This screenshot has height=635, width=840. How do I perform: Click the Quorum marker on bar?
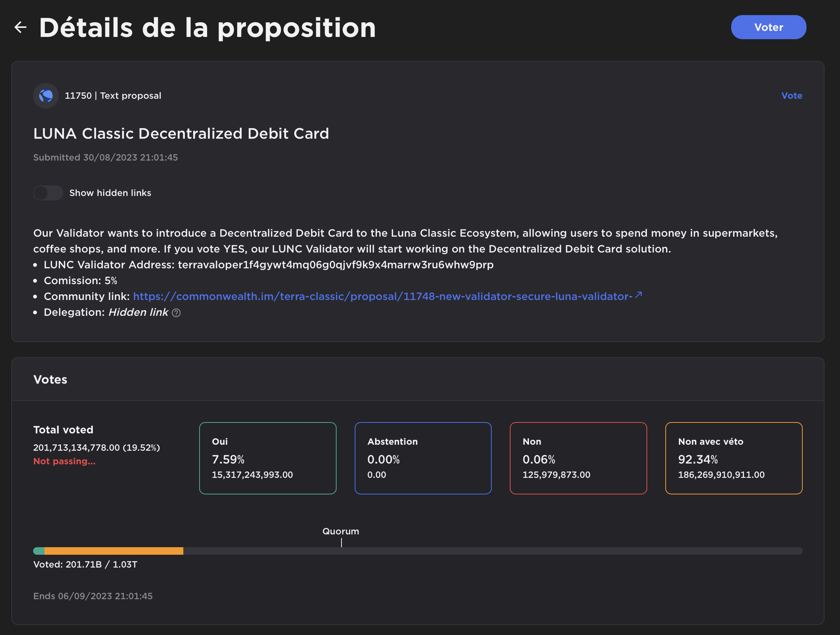(341, 542)
